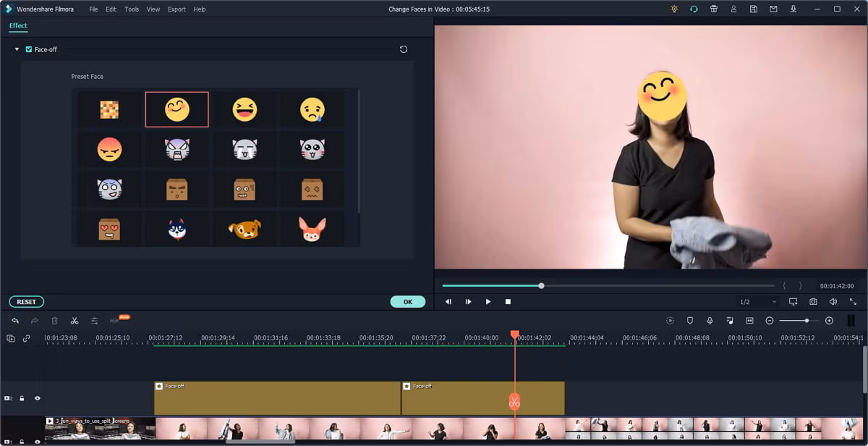
Task: Stop the preview playback
Action: click(x=508, y=301)
